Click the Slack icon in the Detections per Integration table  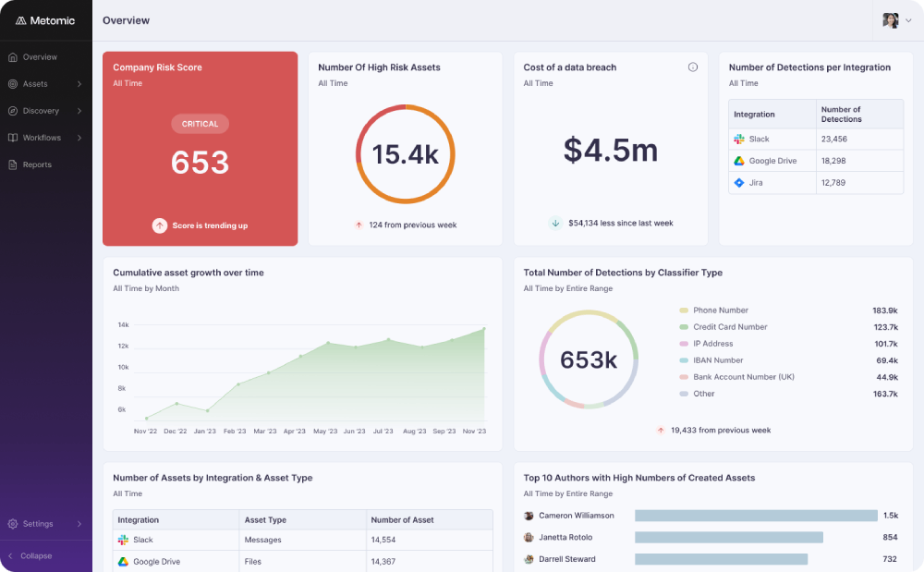[739, 140]
